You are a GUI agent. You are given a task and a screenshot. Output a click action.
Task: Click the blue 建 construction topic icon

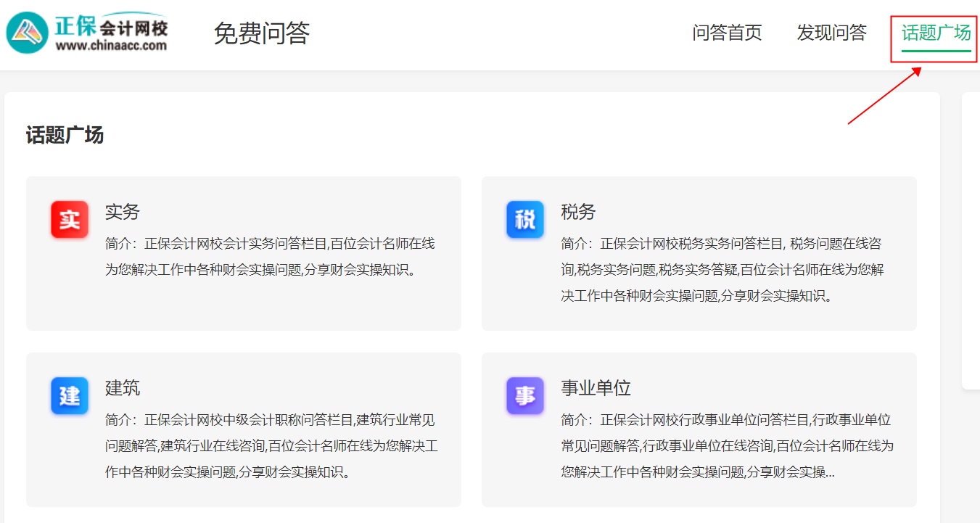70,396
